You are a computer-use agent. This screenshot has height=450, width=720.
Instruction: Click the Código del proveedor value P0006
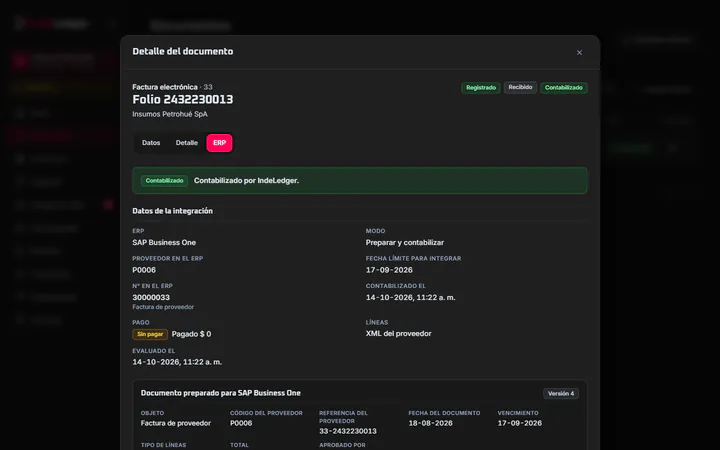(241, 423)
